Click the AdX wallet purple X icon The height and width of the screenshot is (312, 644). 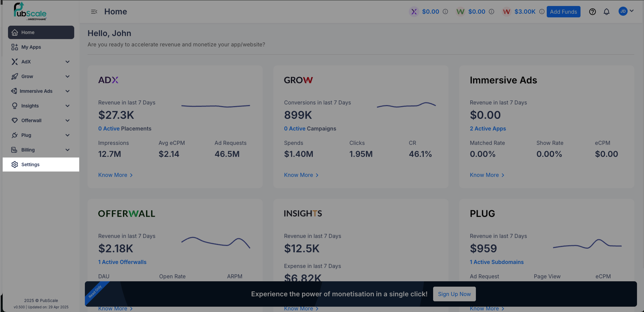[414, 12]
